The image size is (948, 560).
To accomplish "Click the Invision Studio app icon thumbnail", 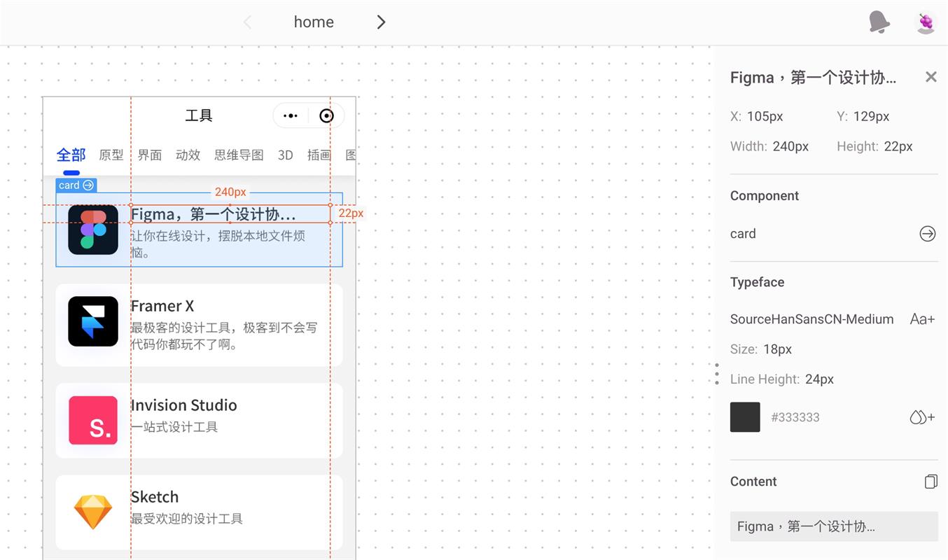I will (x=93, y=421).
